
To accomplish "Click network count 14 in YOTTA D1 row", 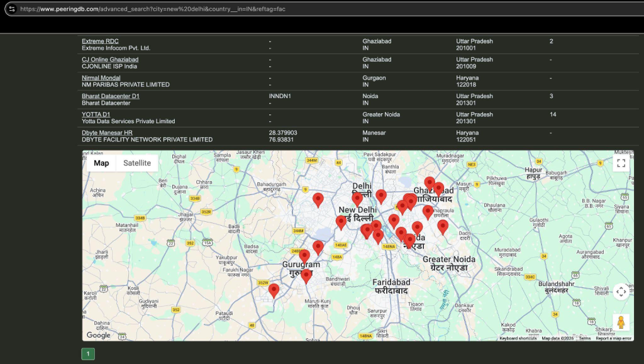I will (x=553, y=114).
